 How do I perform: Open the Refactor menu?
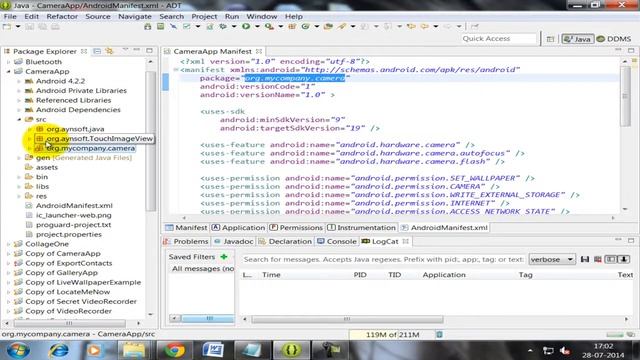(x=62, y=16)
